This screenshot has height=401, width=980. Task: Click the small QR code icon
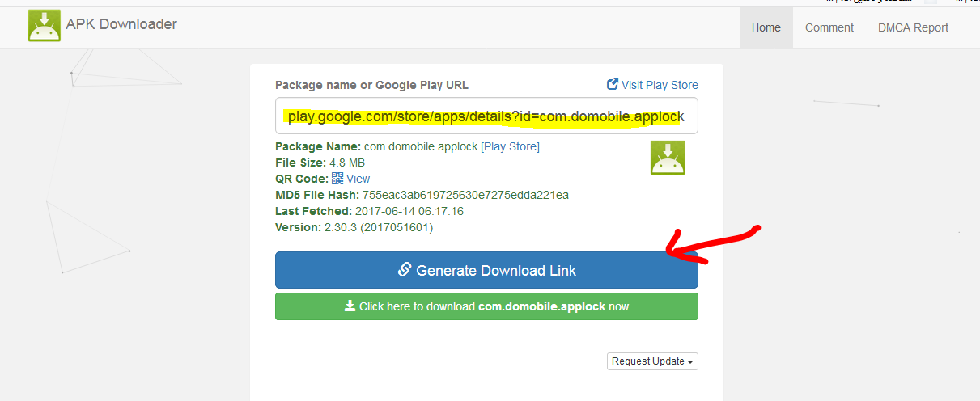(x=337, y=179)
